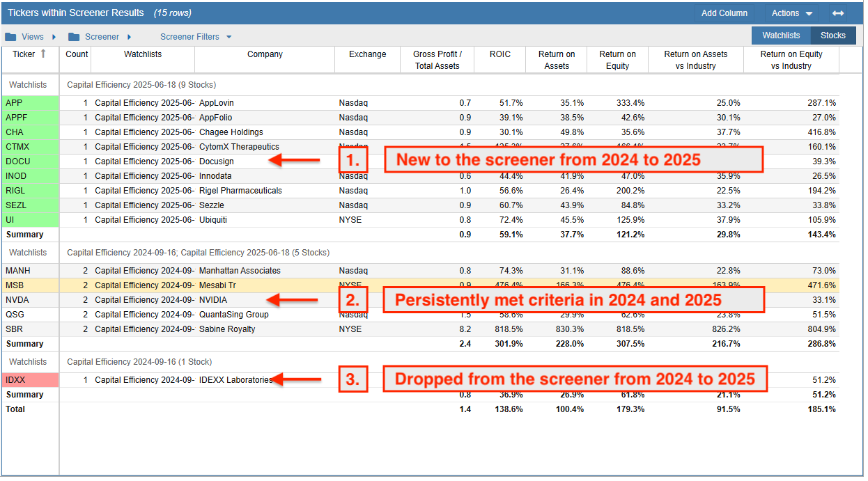Click Return on Equity vs Industry header
This screenshot has height=481, width=868.
[791, 60]
